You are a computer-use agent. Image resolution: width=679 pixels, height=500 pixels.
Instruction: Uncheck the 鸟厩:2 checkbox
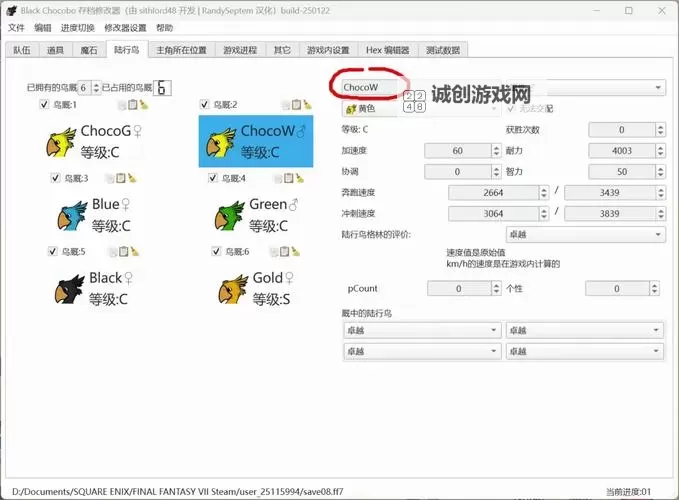tap(205, 104)
